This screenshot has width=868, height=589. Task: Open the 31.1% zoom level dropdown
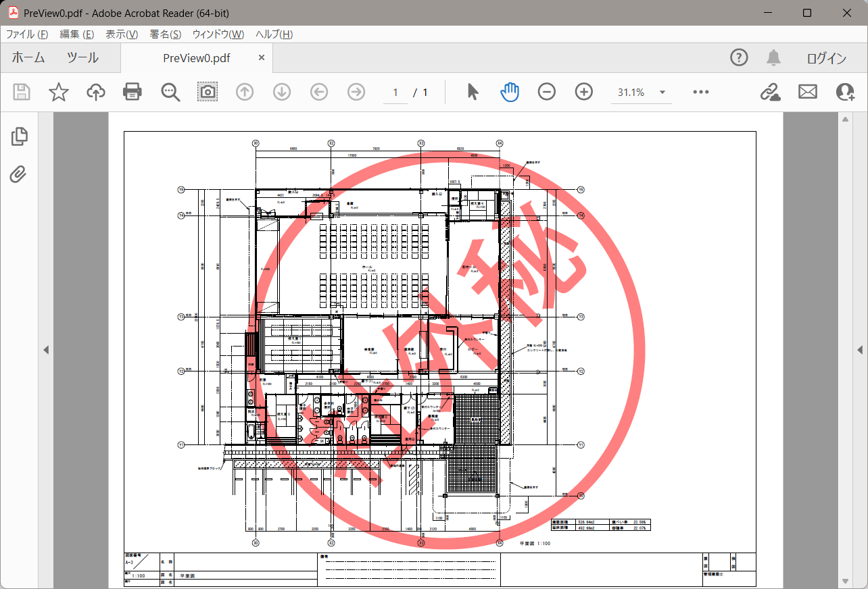pyautogui.click(x=662, y=93)
